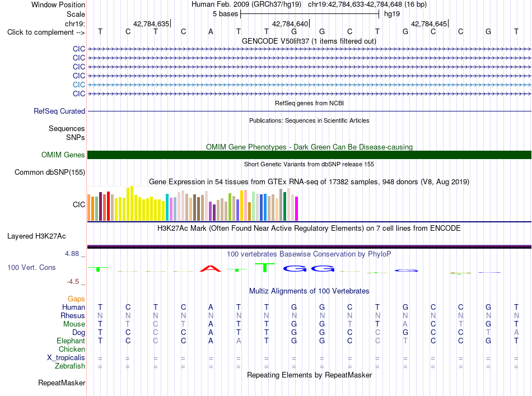Open 'Short Genetic Variants from dbSNP release 155' title
The height and width of the screenshot is (396, 532).
click(x=309, y=164)
